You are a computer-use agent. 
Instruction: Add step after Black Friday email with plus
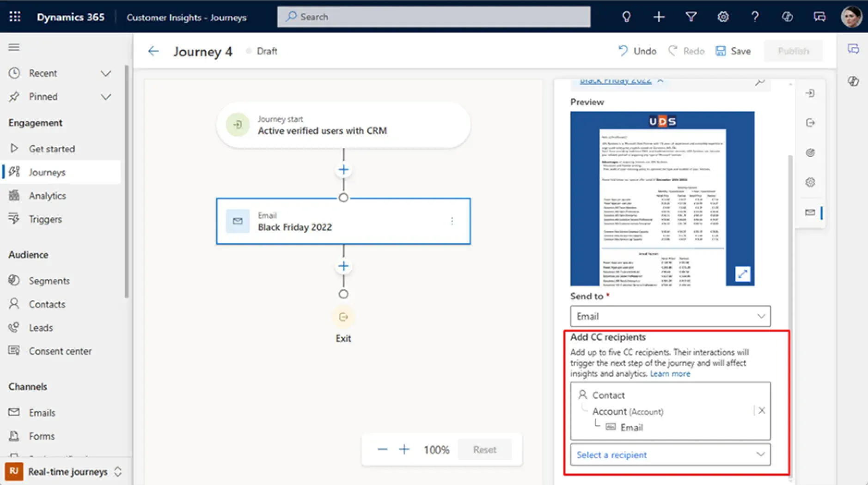[x=343, y=266]
